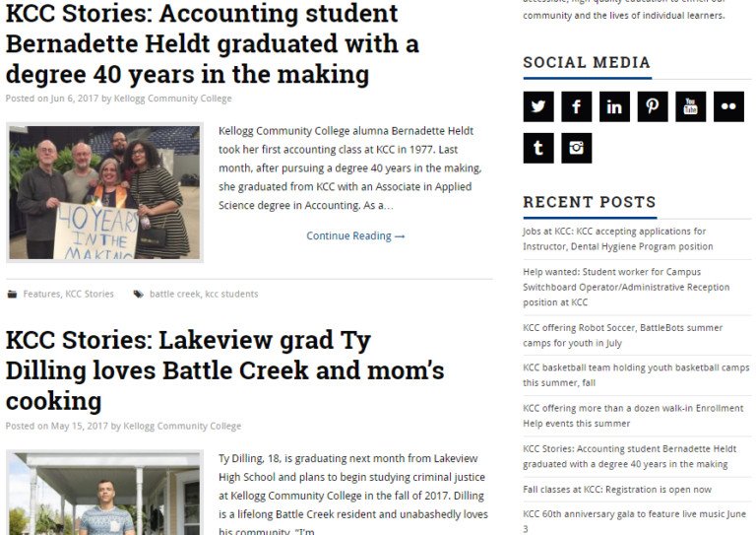Open the Flickr social media icon
Screen dimensions: 756x535
click(728, 106)
